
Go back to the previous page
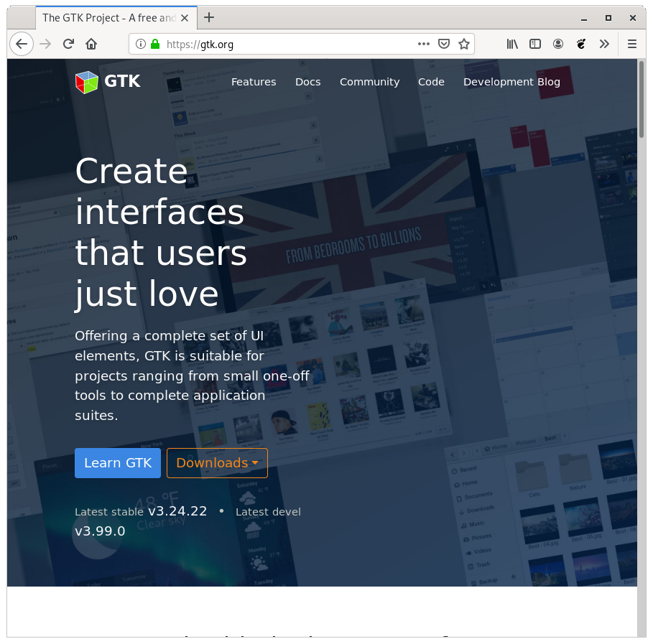point(22,44)
